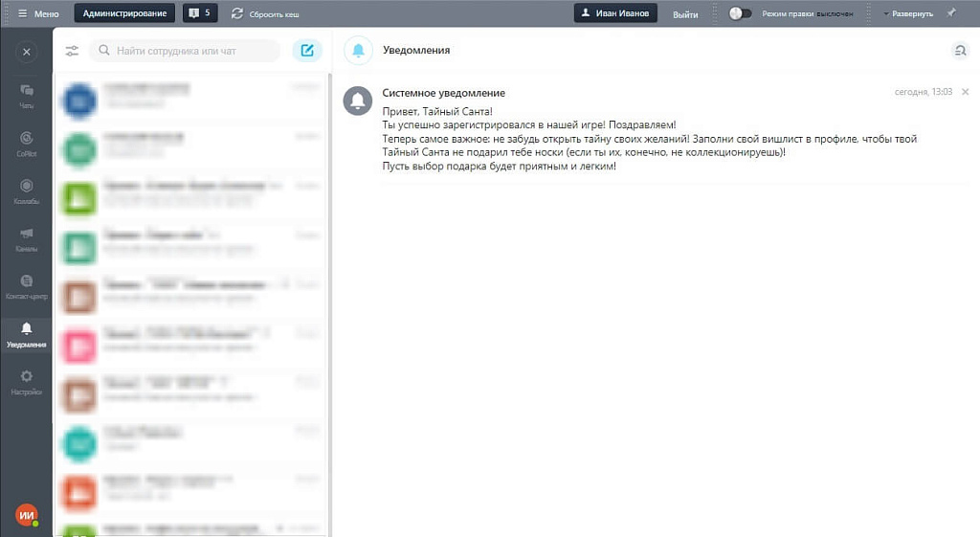
Task: Toggle the Режим правки switch
Action: click(740, 13)
